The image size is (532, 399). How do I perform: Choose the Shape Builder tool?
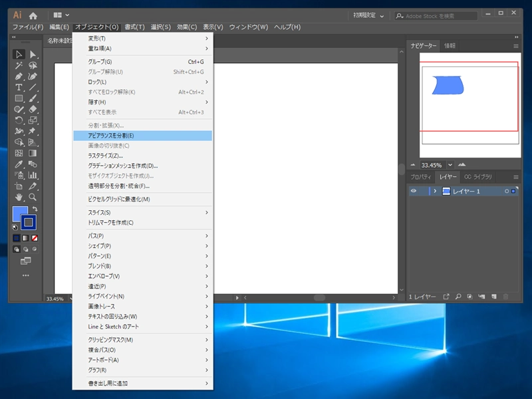19,142
